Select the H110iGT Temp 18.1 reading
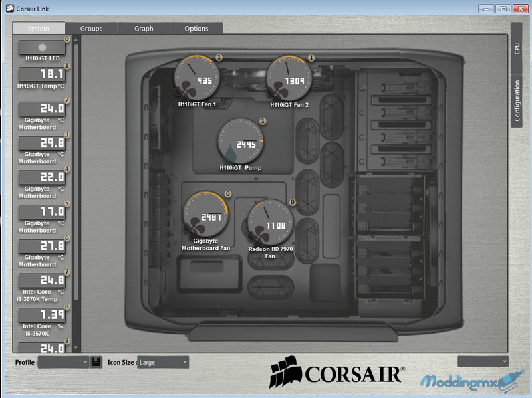 42,74
